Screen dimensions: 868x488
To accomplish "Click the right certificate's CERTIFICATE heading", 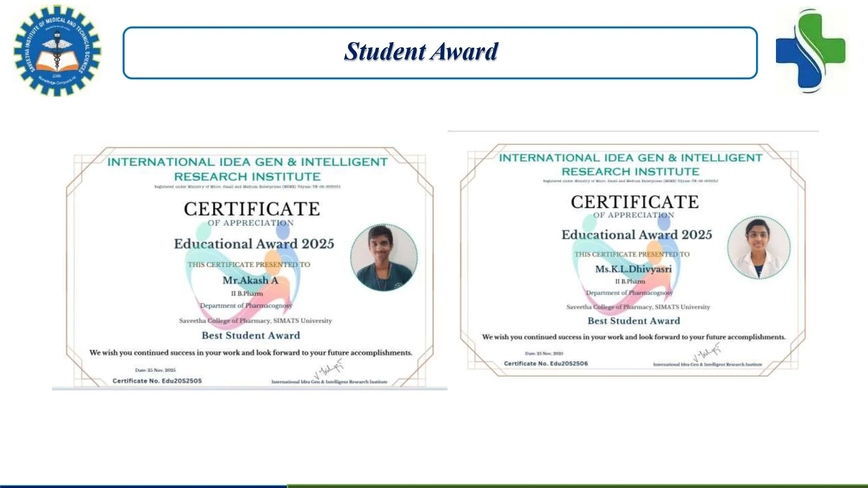I will click(635, 202).
